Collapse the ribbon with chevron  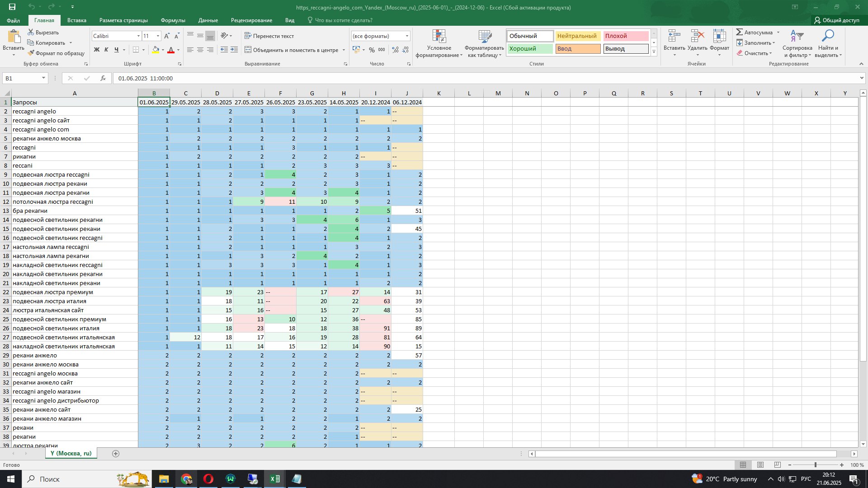click(x=861, y=64)
